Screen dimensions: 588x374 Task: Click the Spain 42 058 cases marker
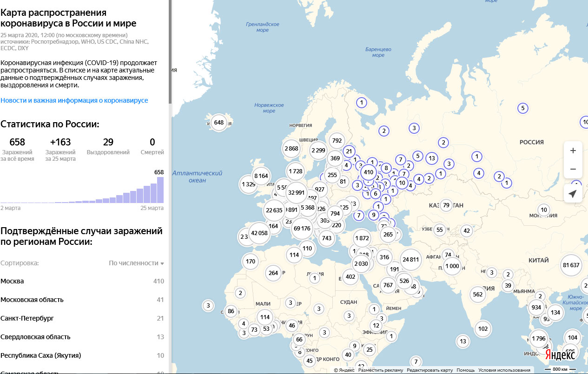(259, 233)
